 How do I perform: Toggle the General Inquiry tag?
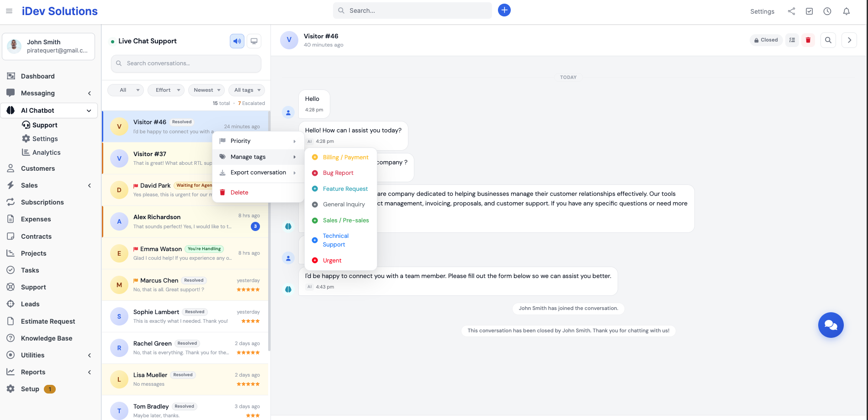pyautogui.click(x=341, y=205)
